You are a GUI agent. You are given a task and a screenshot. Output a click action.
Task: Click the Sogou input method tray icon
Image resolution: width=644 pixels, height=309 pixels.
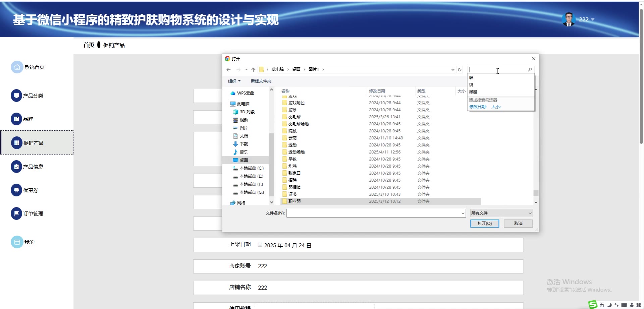(593, 305)
